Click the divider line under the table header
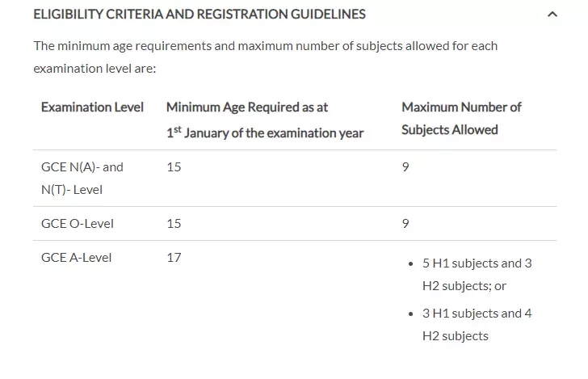The image size is (588, 379). tap(295, 149)
